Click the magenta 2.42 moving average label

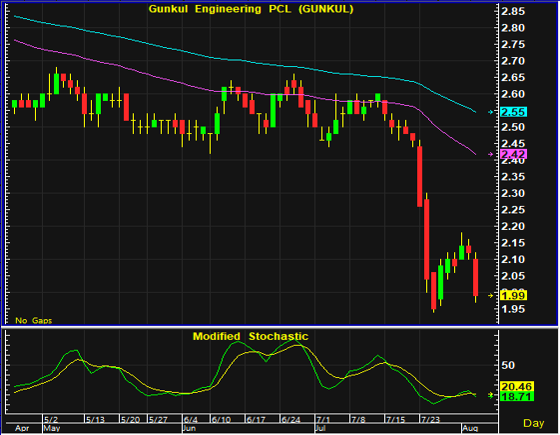coord(514,154)
